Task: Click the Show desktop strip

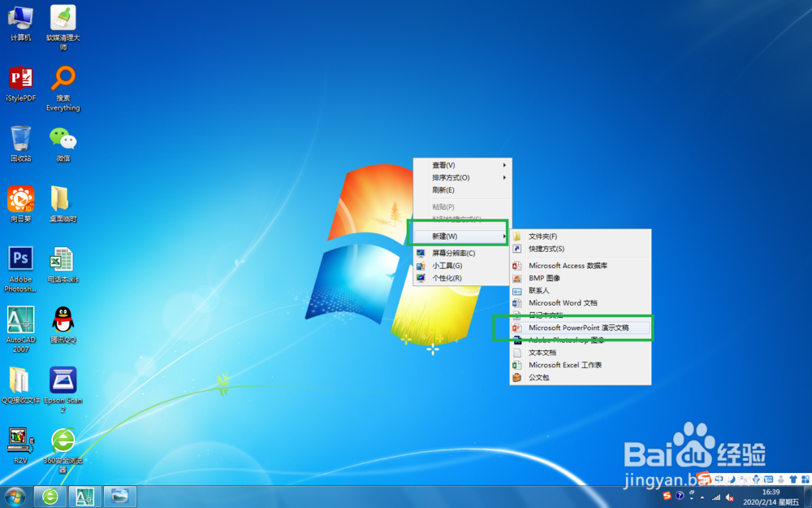Action: [808, 497]
